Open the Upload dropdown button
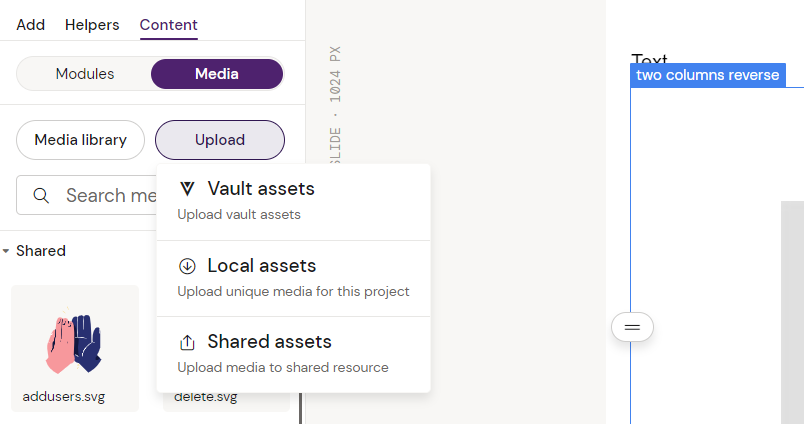804x424 pixels. pyautogui.click(x=220, y=140)
